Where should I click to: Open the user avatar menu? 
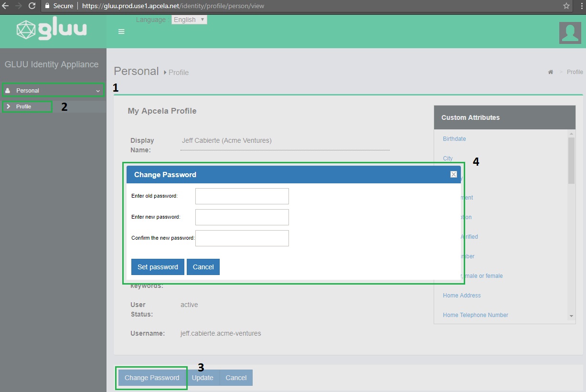[570, 32]
